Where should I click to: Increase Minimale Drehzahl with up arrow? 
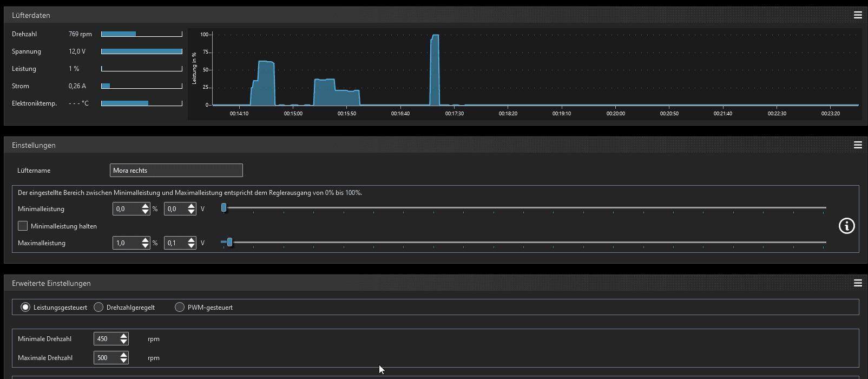(124, 336)
